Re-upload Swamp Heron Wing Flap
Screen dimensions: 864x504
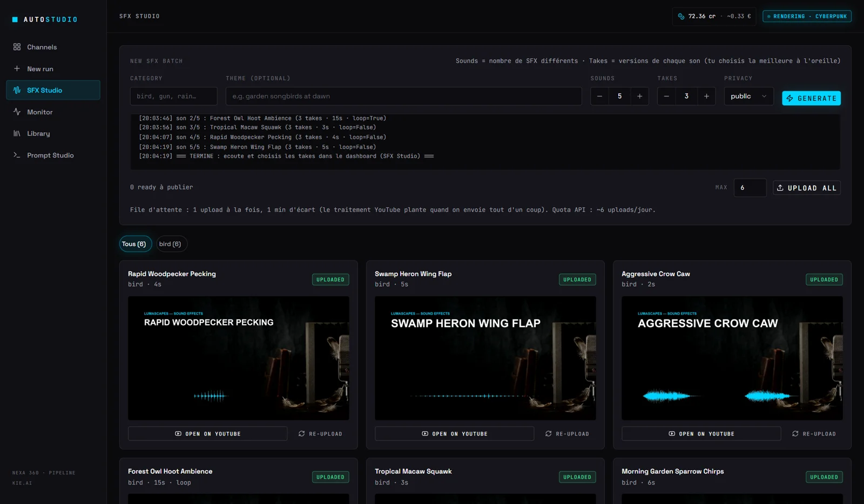(567, 434)
